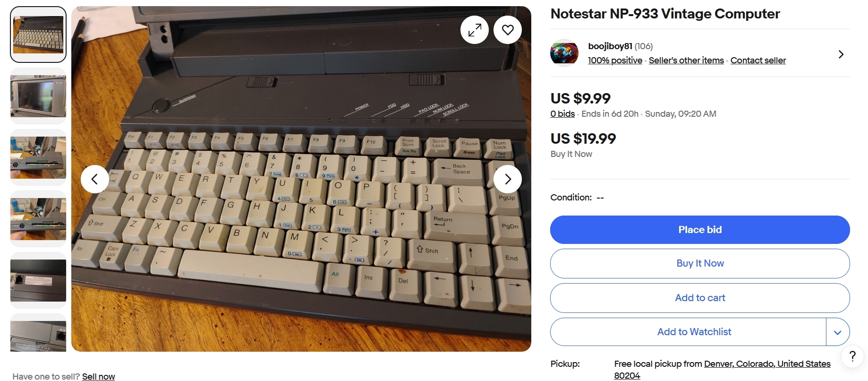Image resolution: width=868 pixels, height=381 pixels.
Task: Click the boojiboy81 seller avatar
Action: coord(564,52)
